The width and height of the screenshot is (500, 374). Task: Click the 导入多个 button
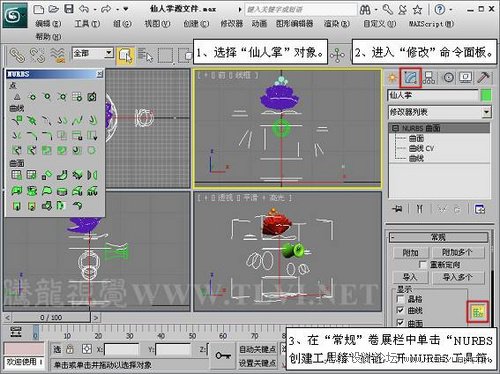point(458,277)
